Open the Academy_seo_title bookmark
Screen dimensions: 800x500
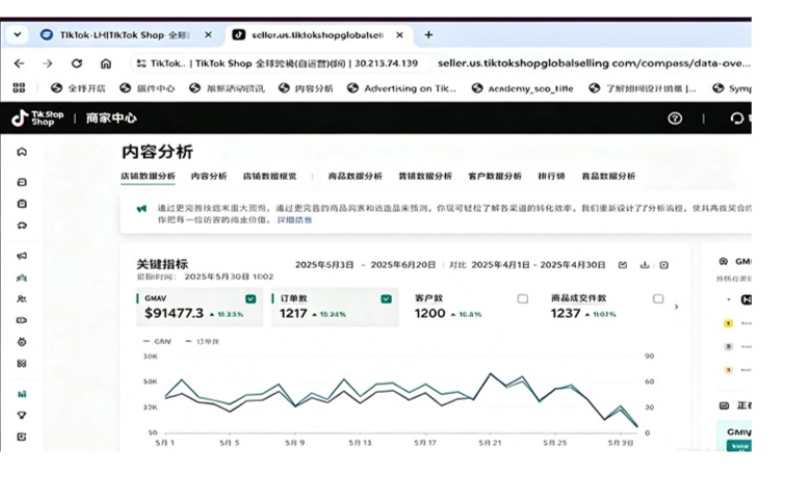(522, 88)
